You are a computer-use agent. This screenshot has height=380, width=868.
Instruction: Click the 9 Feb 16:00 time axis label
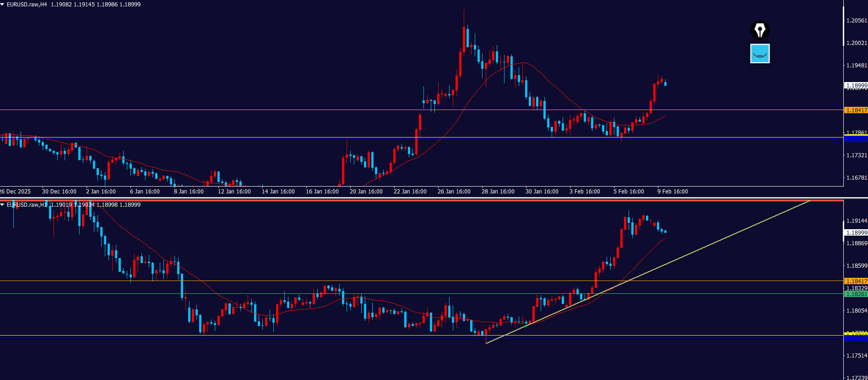coord(673,192)
